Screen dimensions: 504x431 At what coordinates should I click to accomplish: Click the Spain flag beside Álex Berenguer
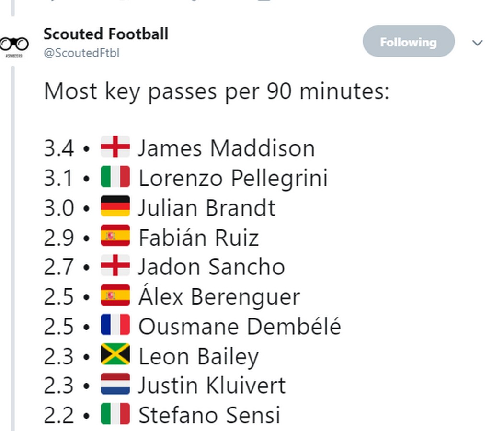(115, 296)
